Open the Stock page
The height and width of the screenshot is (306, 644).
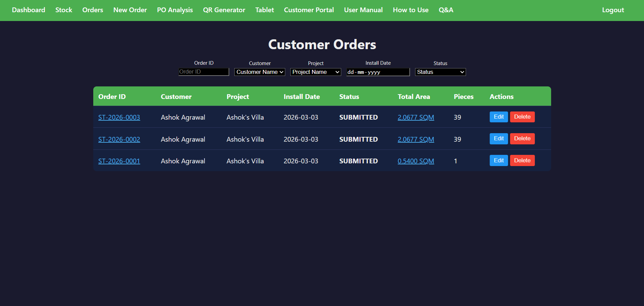click(x=63, y=10)
